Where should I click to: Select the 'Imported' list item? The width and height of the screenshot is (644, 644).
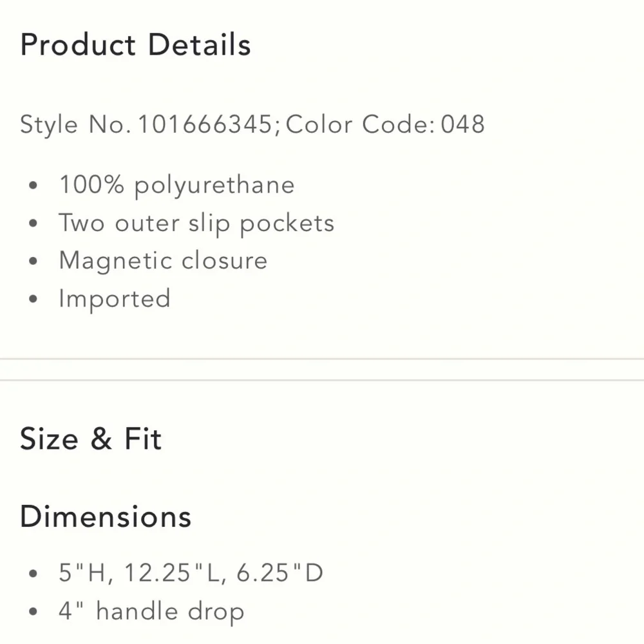pyautogui.click(x=115, y=299)
